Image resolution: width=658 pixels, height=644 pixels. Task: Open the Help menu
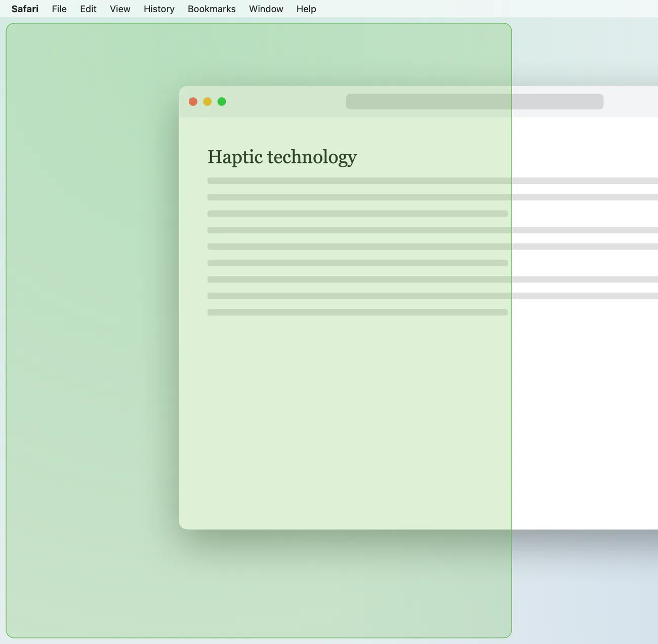(x=306, y=9)
